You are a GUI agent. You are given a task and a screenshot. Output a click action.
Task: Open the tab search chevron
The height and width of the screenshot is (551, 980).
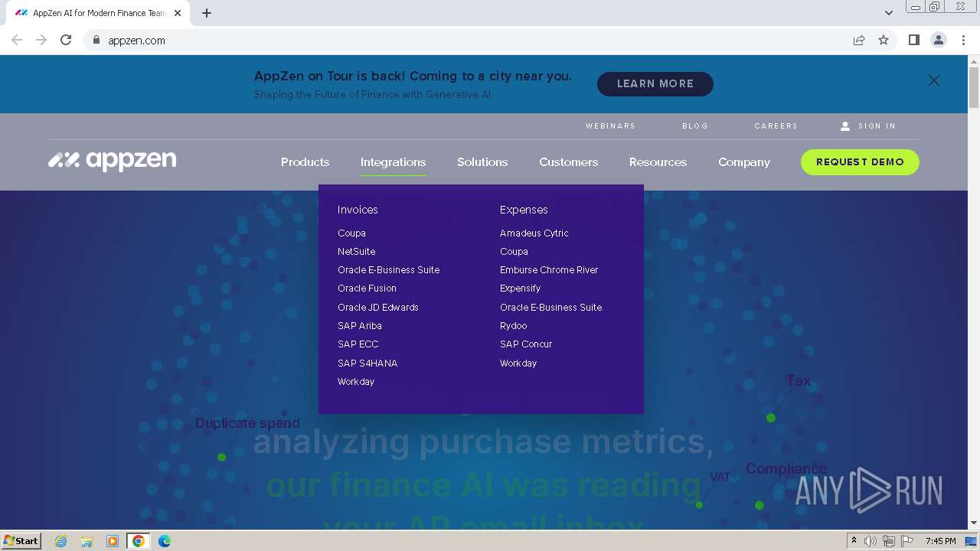coord(889,13)
